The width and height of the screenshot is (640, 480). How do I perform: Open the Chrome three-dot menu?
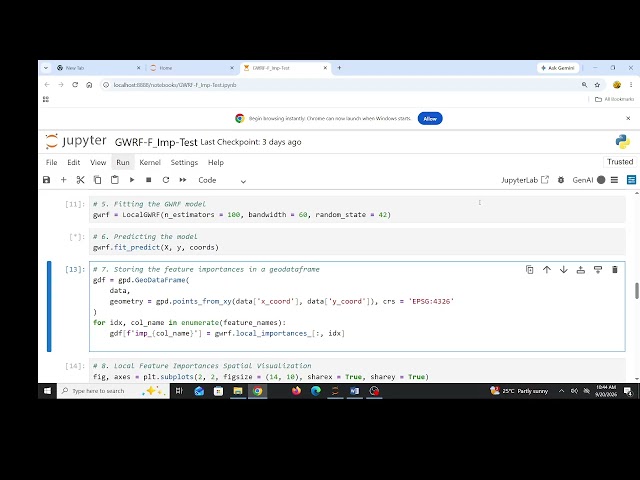tap(631, 85)
